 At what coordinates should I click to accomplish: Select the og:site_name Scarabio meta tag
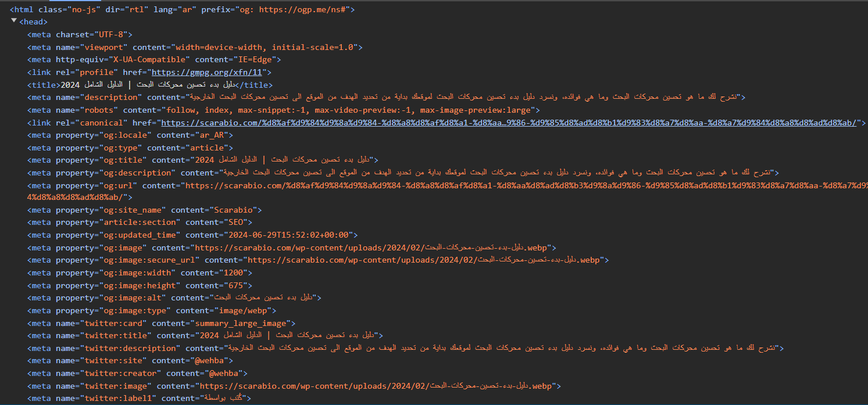[x=144, y=210]
